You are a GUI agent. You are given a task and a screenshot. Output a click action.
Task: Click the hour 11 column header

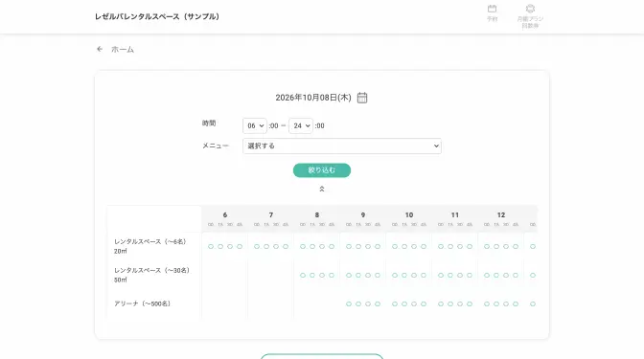point(455,215)
